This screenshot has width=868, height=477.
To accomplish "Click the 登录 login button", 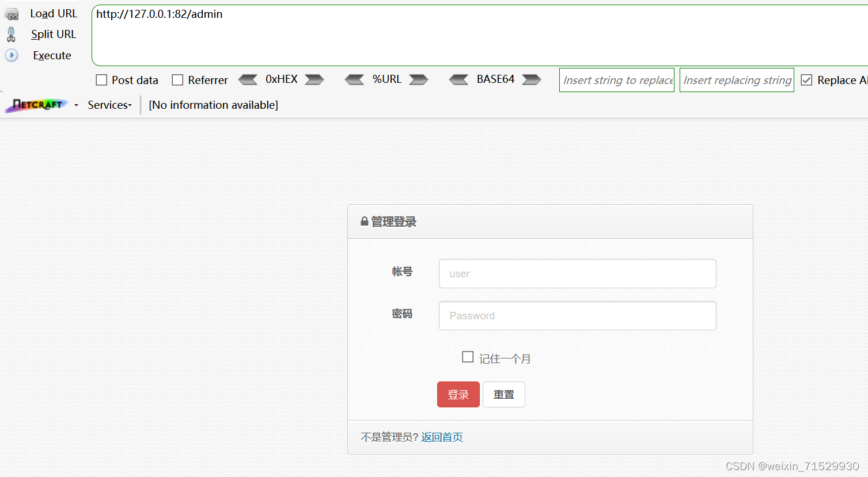I will [458, 394].
